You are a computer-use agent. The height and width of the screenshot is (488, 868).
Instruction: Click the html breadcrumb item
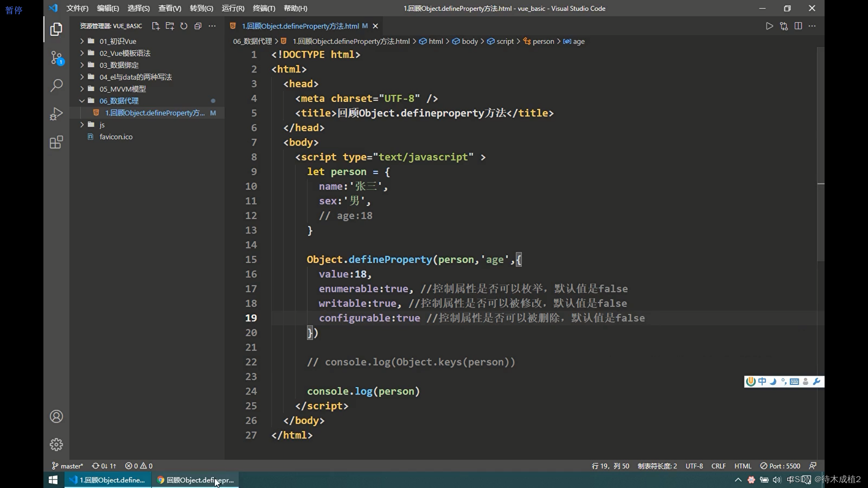(x=431, y=42)
